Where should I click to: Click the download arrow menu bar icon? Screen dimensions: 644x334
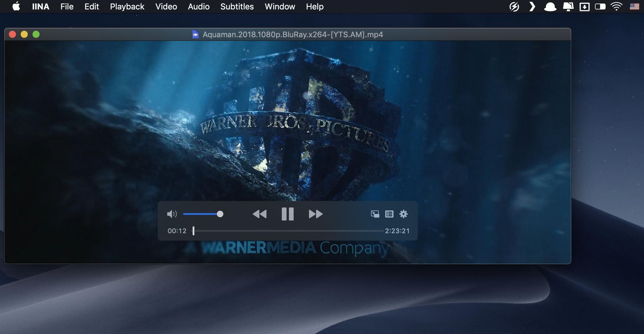584,7
